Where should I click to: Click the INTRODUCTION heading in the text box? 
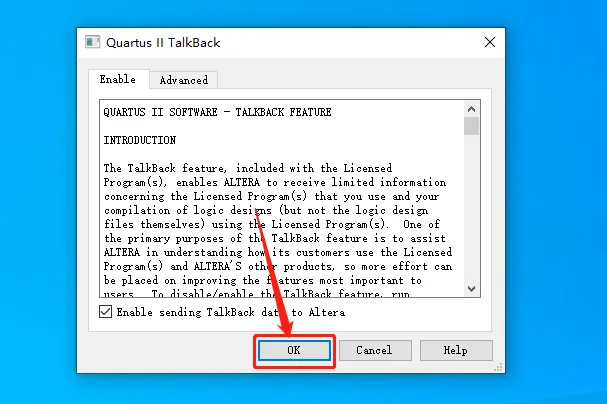[140, 140]
